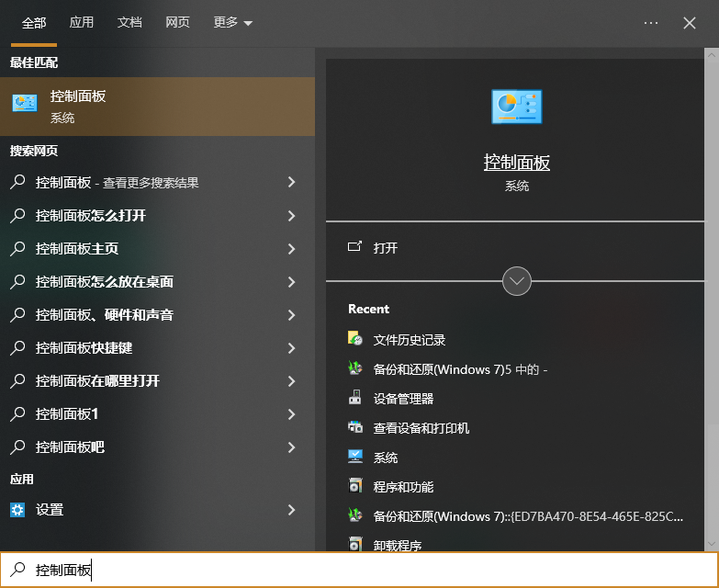719x588 pixels.
Task: Click search icon beside 控制面板主页
Action: 17,248
